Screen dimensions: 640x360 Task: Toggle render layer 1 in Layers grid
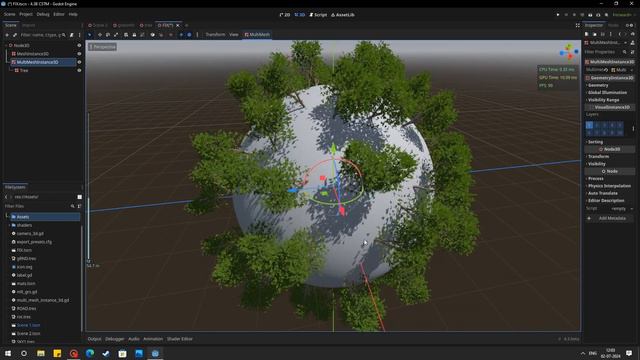[x=589, y=125]
